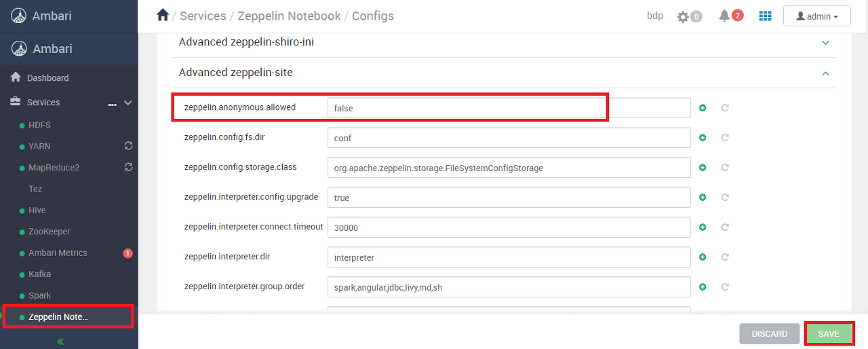Screen dimensions: 868x349
Task: Click undo icon for zeppelin.interpreter.config.upgrade
Action: [725, 198]
